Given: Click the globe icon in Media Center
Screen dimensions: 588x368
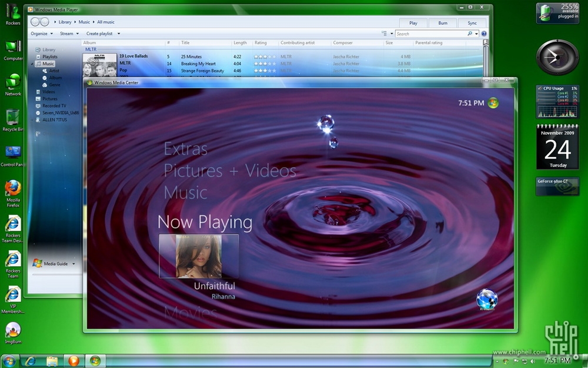Looking at the screenshot, I should 487,299.
